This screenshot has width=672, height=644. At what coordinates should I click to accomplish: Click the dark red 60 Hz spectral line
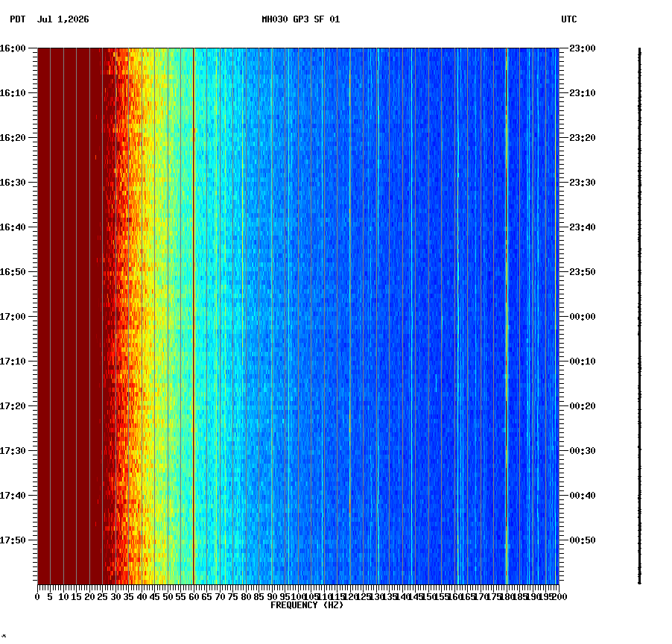click(x=194, y=316)
